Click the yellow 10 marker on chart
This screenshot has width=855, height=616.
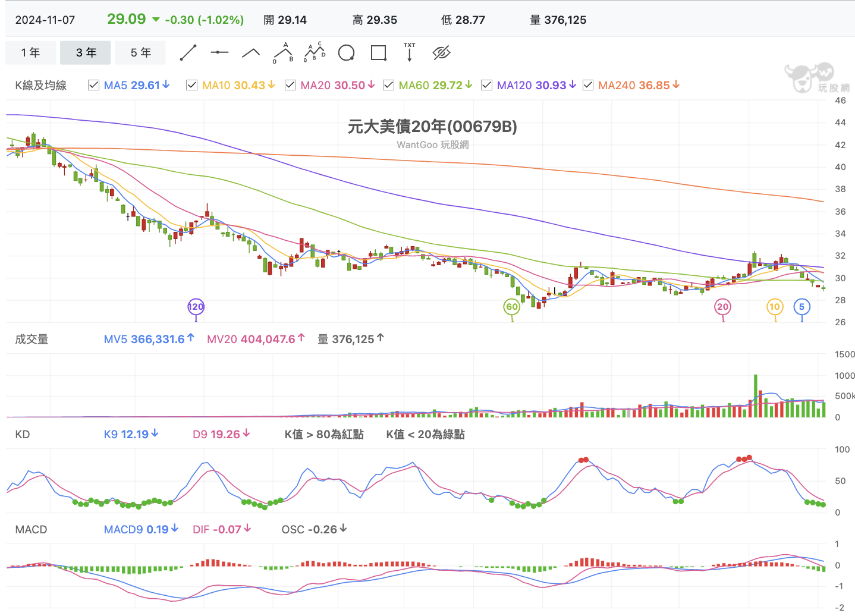(x=774, y=307)
